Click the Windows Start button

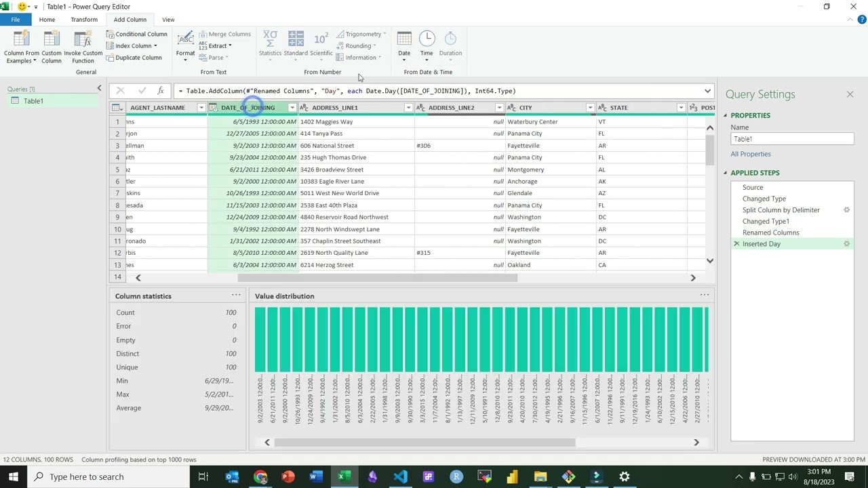[x=14, y=476]
